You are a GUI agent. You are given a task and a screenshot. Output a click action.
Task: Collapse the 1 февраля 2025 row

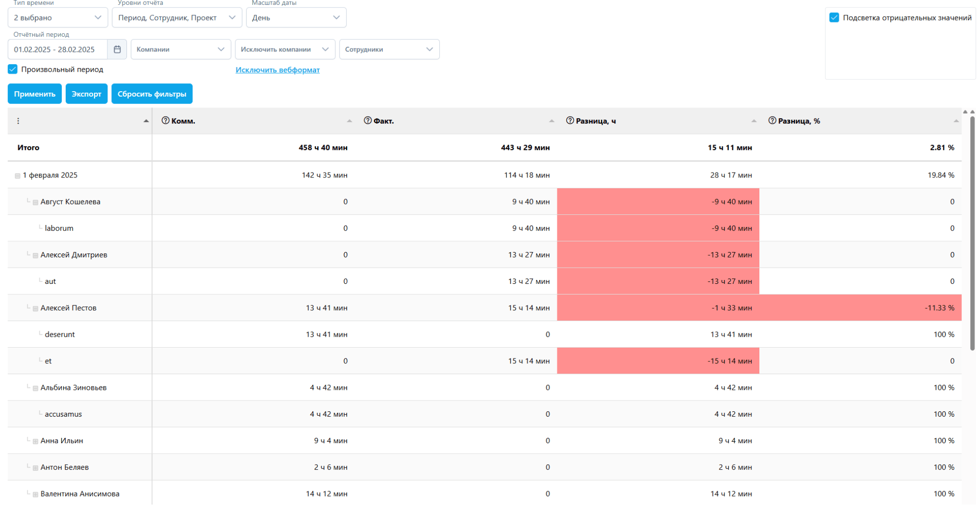pyautogui.click(x=18, y=176)
